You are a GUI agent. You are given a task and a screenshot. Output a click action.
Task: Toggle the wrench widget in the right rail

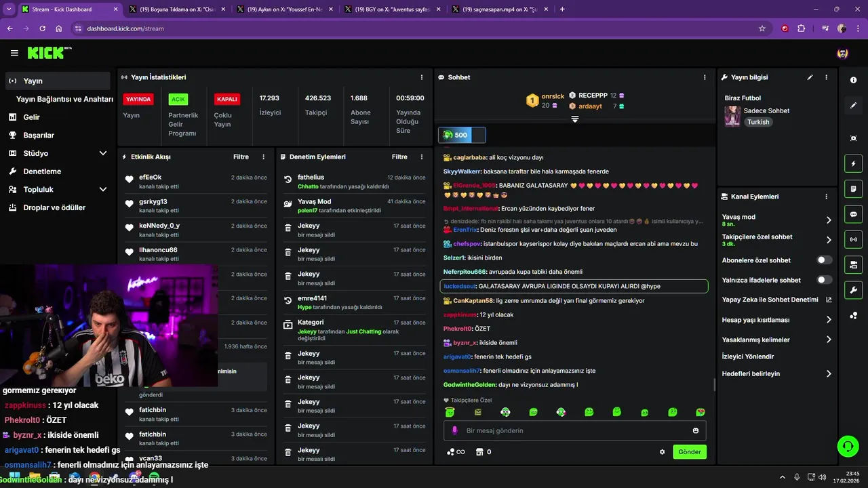point(853,290)
